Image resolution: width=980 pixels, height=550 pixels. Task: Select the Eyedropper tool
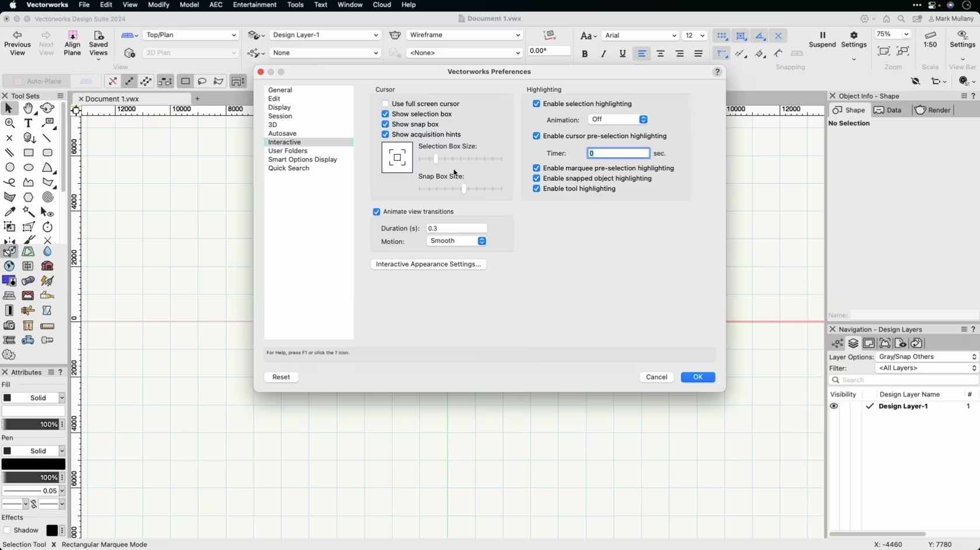[x=9, y=212]
